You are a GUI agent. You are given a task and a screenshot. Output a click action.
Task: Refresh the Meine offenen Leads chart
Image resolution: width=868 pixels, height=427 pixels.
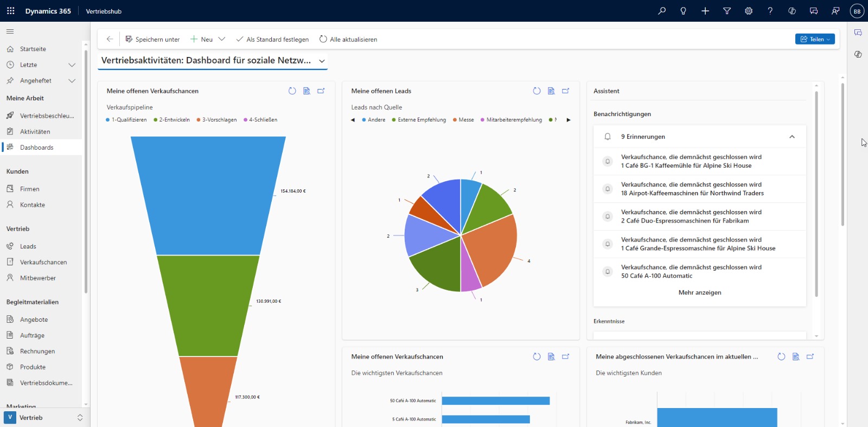[x=537, y=91]
